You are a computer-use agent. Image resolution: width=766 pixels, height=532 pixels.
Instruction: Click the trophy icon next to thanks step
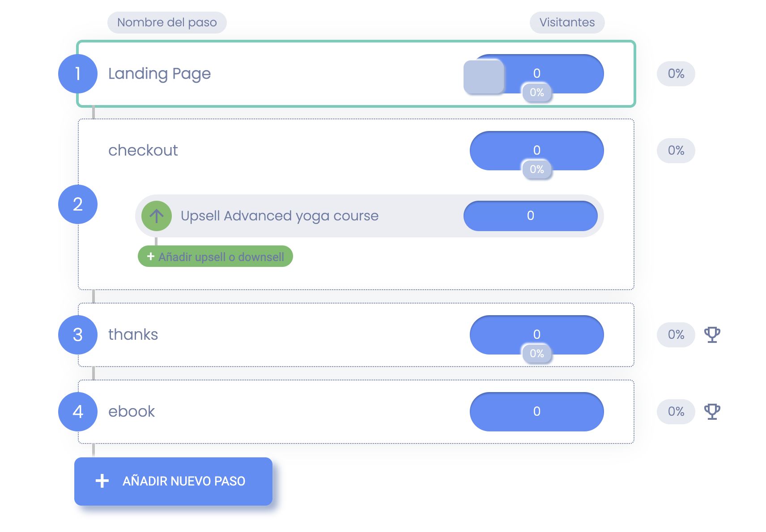pyautogui.click(x=712, y=335)
